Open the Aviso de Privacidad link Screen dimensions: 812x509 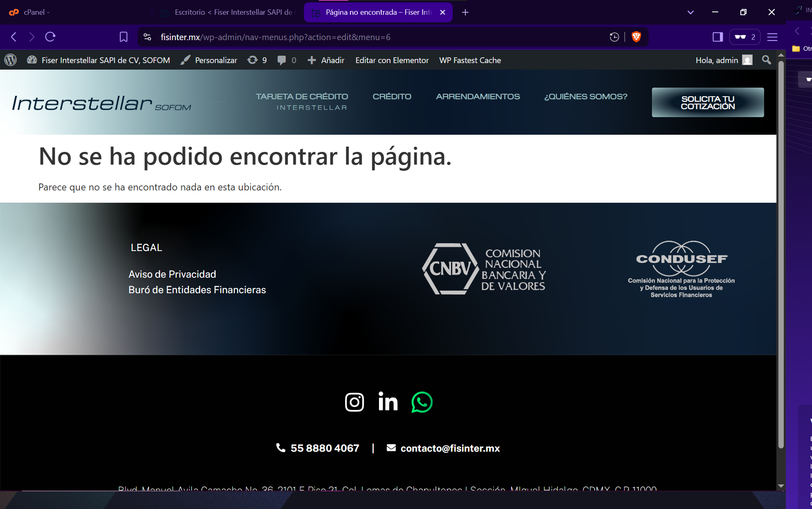coord(172,274)
